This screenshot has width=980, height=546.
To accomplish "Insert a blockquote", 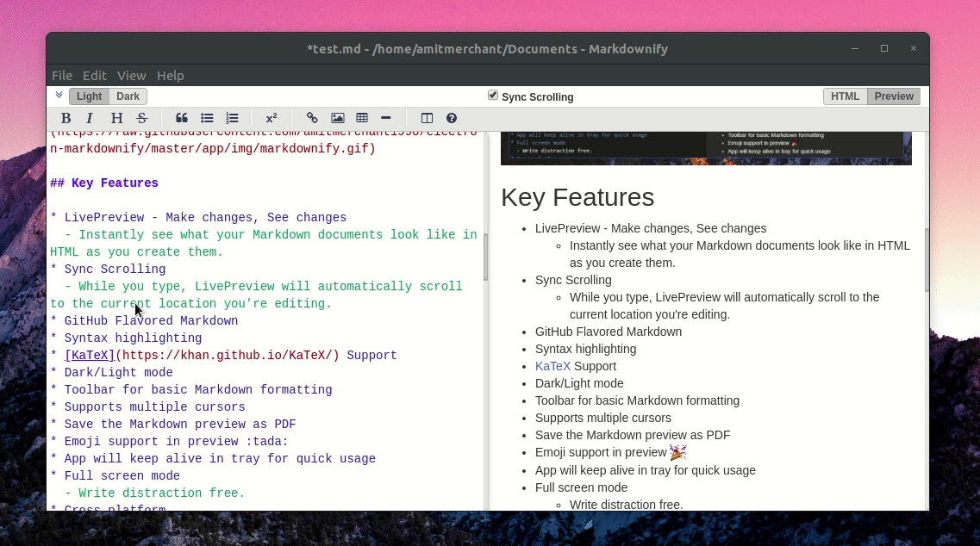I will [x=182, y=118].
